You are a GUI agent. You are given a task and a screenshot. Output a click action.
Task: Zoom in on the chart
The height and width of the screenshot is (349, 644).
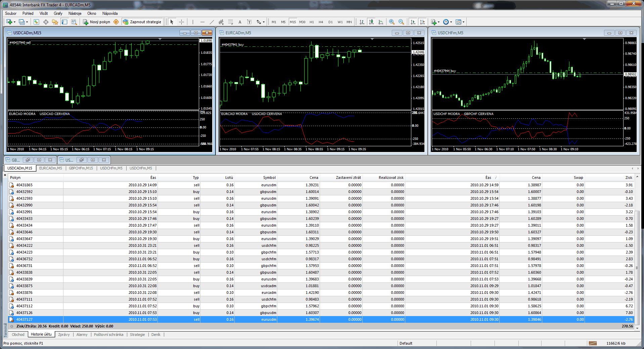coord(392,22)
